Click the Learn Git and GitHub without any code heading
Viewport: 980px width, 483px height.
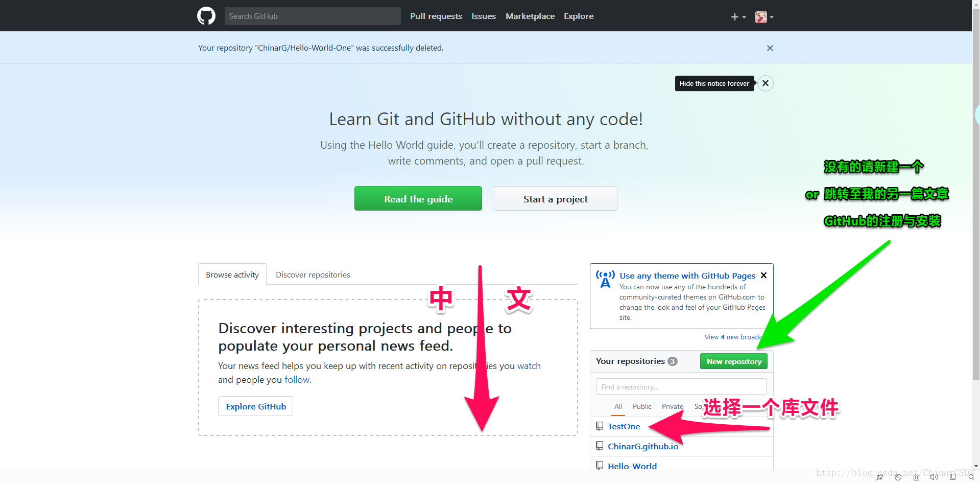click(x=486, y=119)
